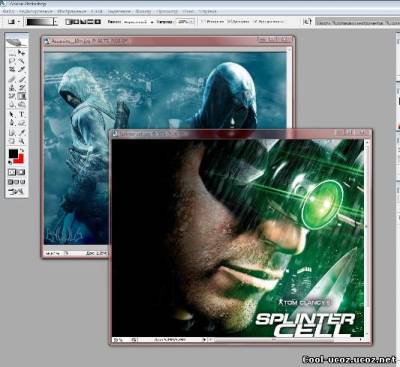Click the black foreground color swatch
400x367 pixels.
pyautogui.click(x=13, y=154)
